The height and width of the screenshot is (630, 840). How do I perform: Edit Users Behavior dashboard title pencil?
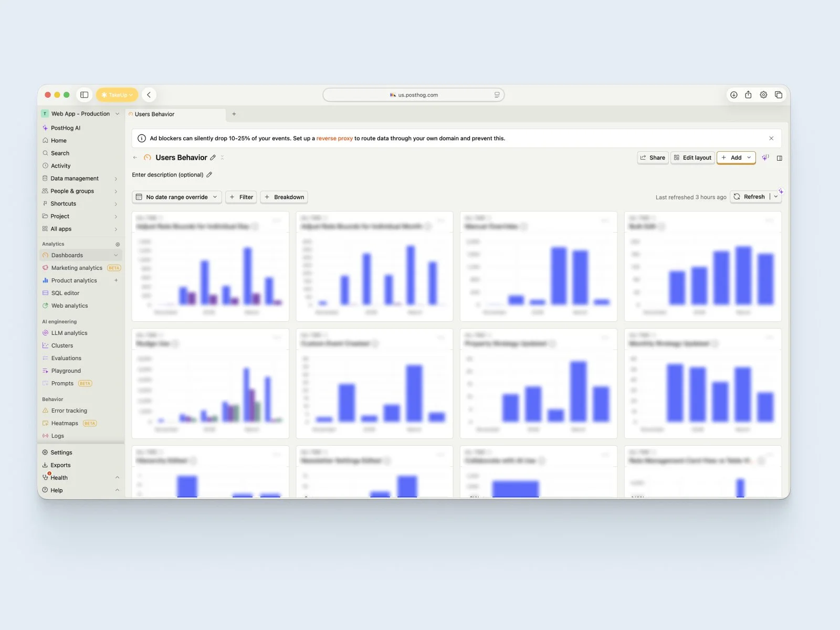click(x=213, y=157)
